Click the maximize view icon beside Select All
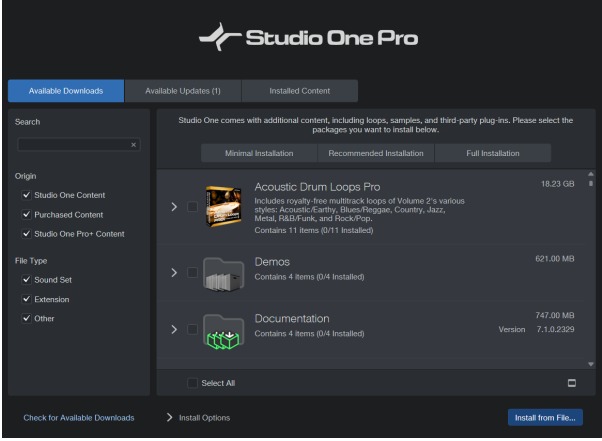 click(572, 383)
